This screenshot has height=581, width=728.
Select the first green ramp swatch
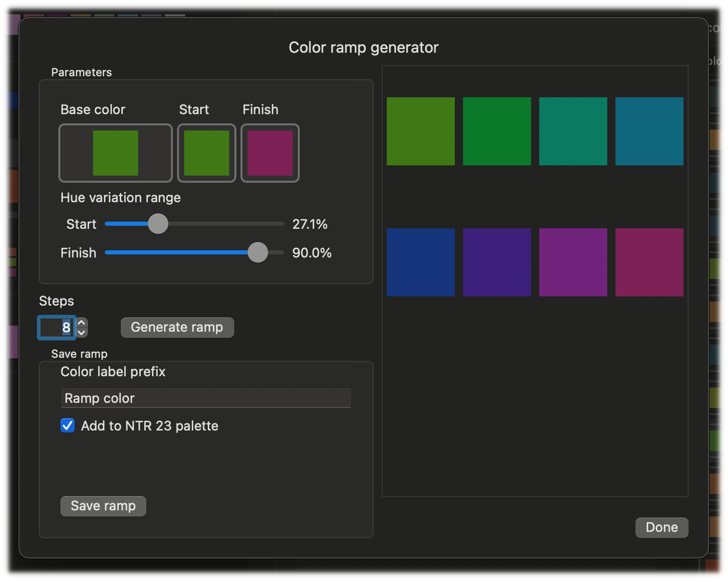point(421,132)
